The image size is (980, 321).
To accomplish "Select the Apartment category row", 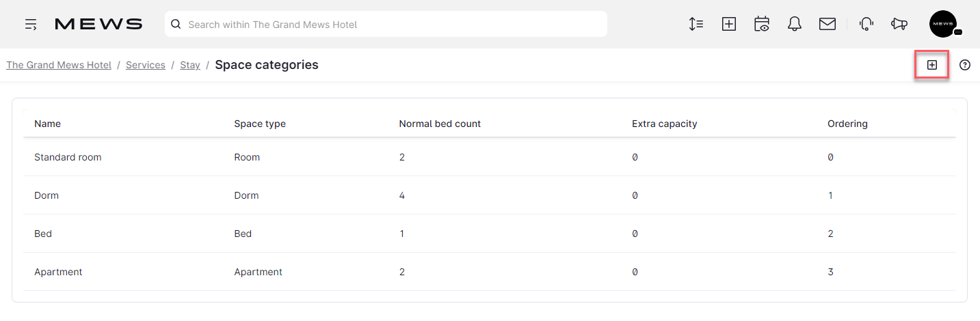I will pos(490,272).
